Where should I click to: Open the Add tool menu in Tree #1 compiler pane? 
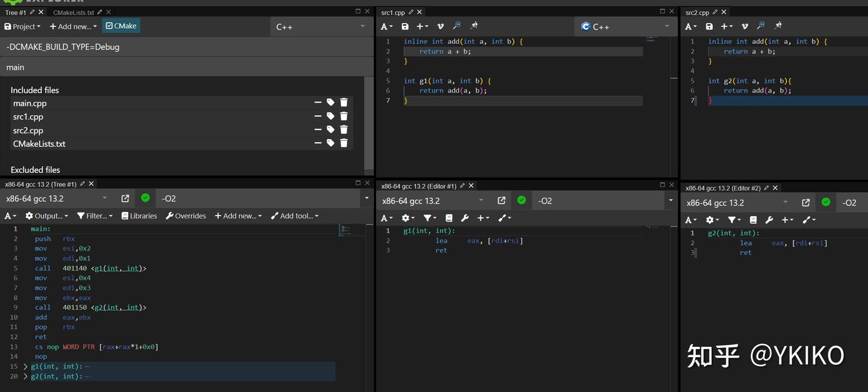click(x=295, y=216)
